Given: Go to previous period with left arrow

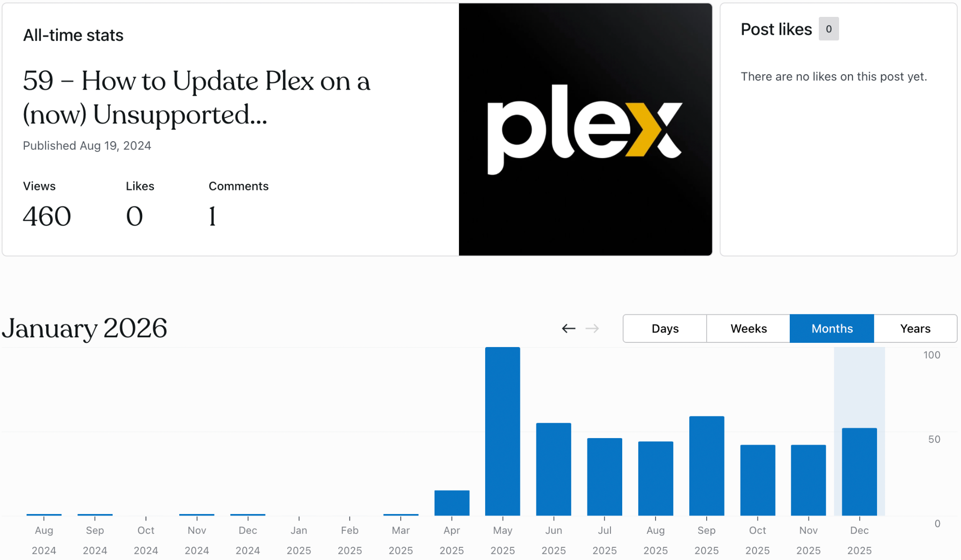Looking at the screenshot, I should (568, 328).
